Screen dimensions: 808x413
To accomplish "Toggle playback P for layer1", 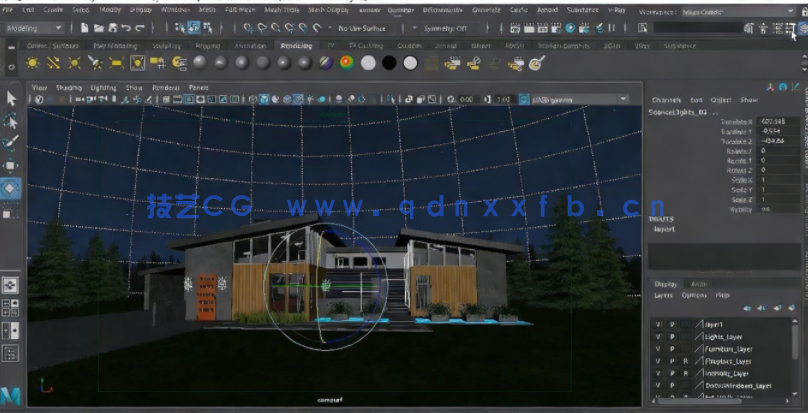I will pyautogui.click(x=671, y=325).
